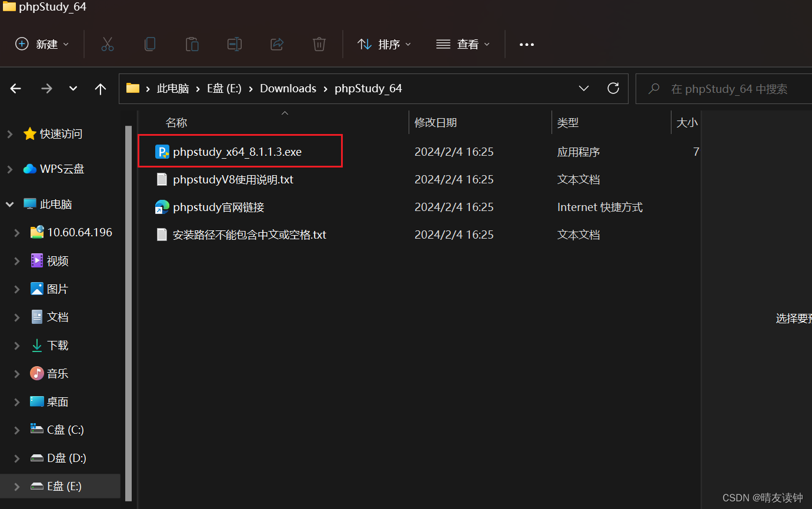This screenshot has height=509, width=812.
Task: Click the phpstudy官网链接 shortcut icon
Action: click(162, 207)
